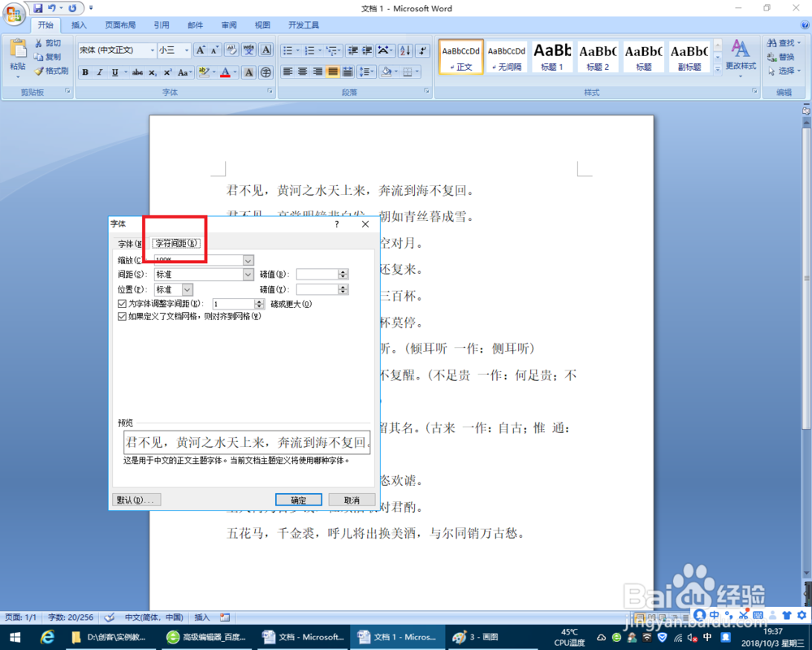Click the Windows Start button
812x650 pixels.
[15, 637]
